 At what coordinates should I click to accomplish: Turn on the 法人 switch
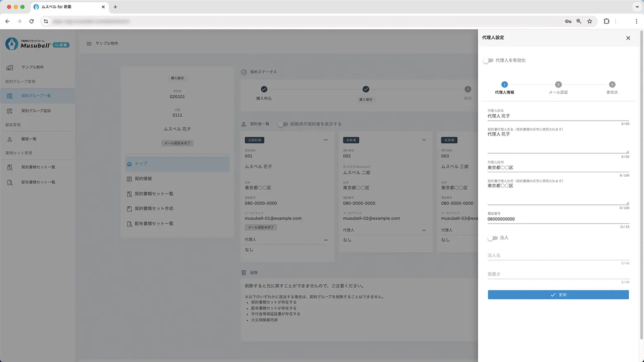click(x=492, y=238)
